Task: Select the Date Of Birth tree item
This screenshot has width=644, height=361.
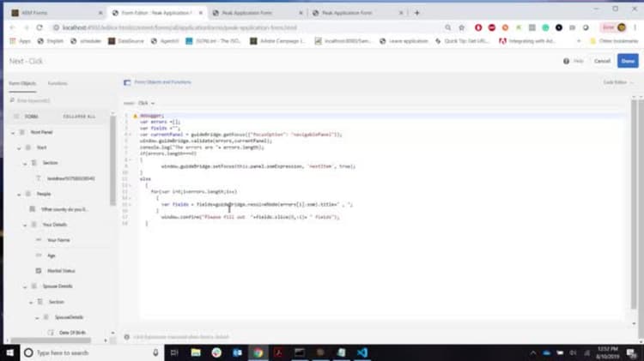Action: point(72,333)
